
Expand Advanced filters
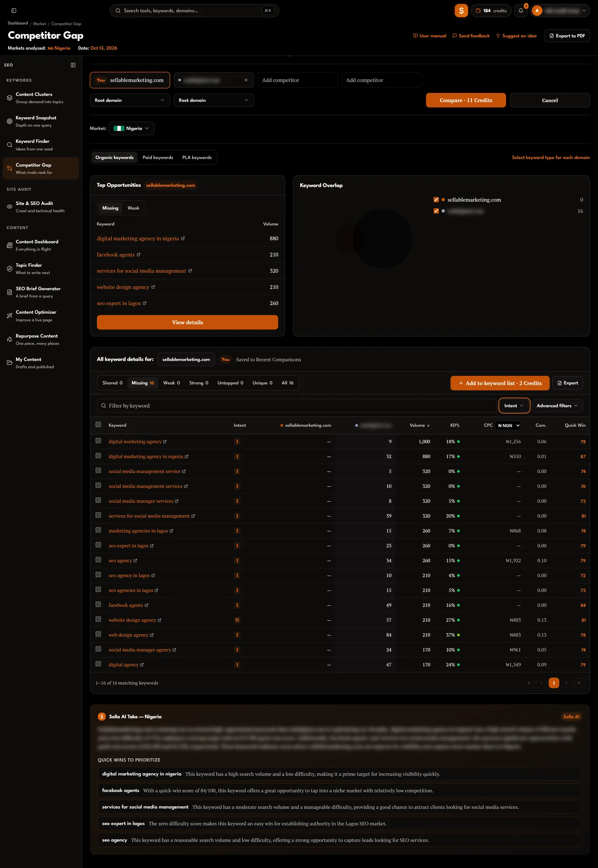pyautogui.click(x=557, y=406)
